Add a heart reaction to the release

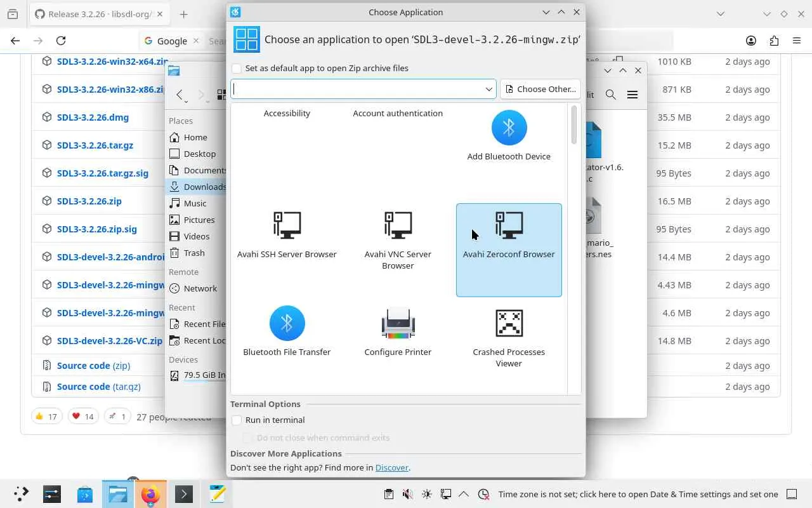[x=83, y=417]
